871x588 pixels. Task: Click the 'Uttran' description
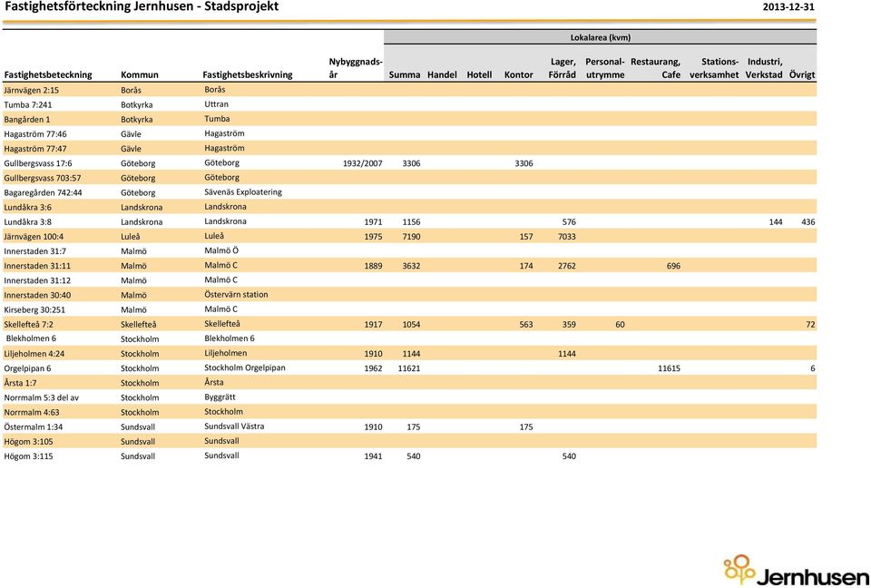point(216,104)
